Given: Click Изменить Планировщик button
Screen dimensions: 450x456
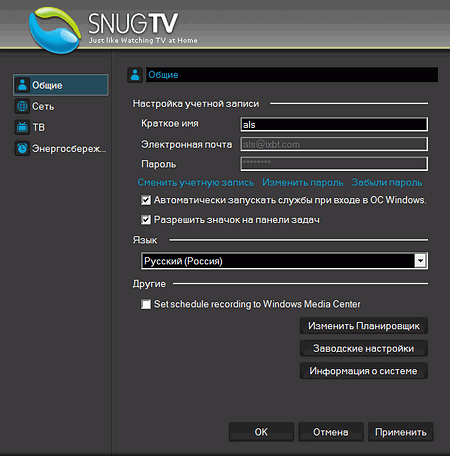Looking at the screenshot, I should 364,326.
